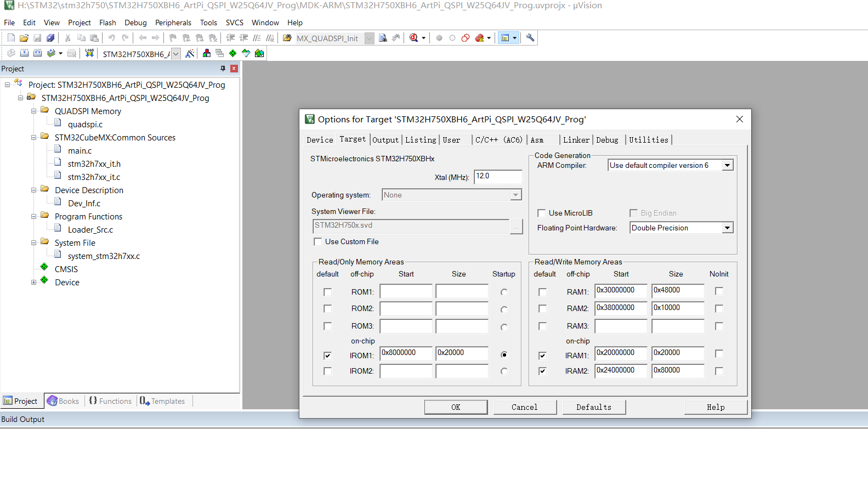
Task: Open the Floating Point Hardware dropdown
Action: click(727, 228)
